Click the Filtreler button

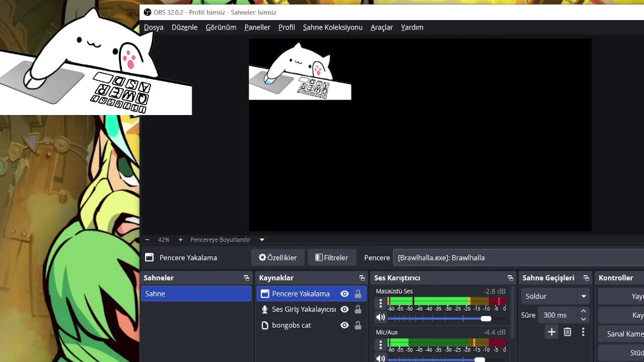332,257
